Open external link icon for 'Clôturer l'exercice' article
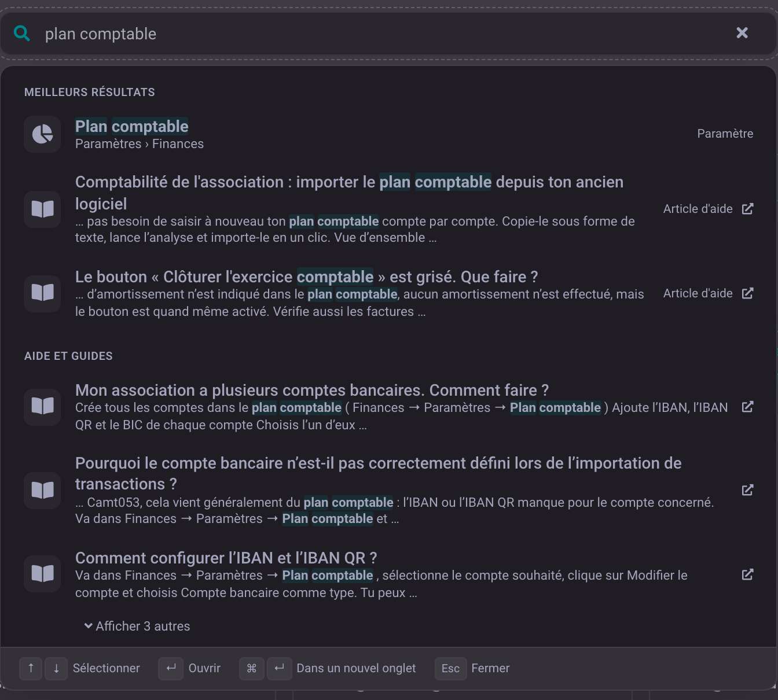Image resolution: width=778 pixels, height=700 pixels. click(x=748, y=293)
